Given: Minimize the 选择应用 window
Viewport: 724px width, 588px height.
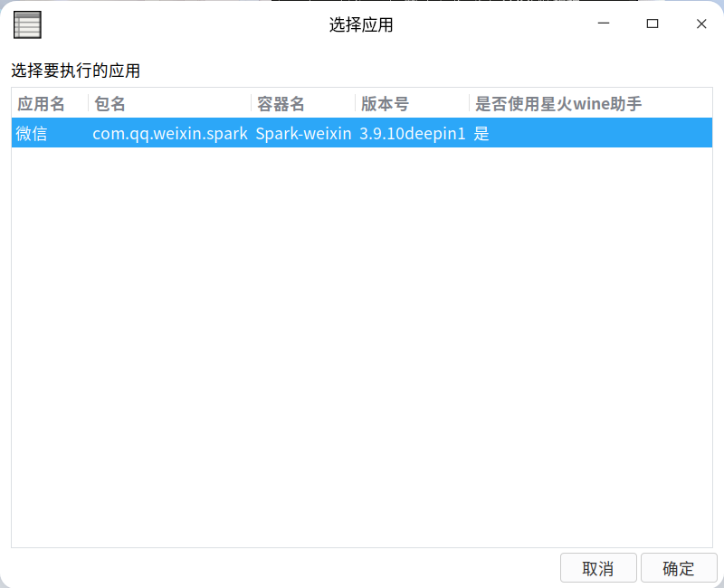Looking at the screenshot, I should click(x=604, y=24).
